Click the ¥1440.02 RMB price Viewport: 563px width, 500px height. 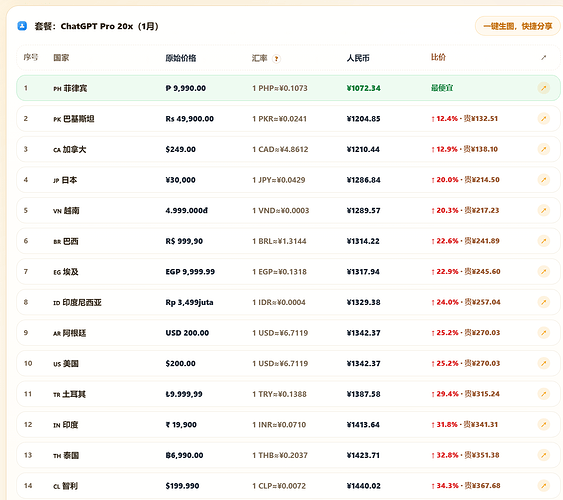363,486
